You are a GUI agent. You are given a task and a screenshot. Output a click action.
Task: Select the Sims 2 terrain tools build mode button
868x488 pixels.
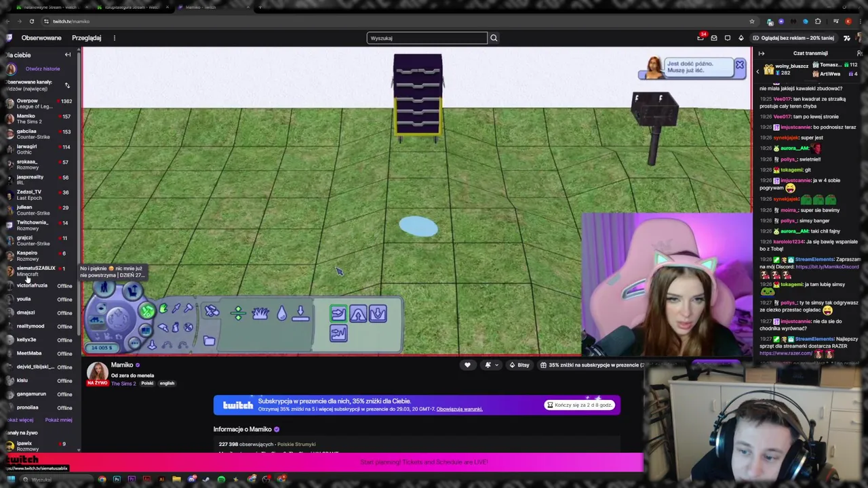click(x=147, y=310)
